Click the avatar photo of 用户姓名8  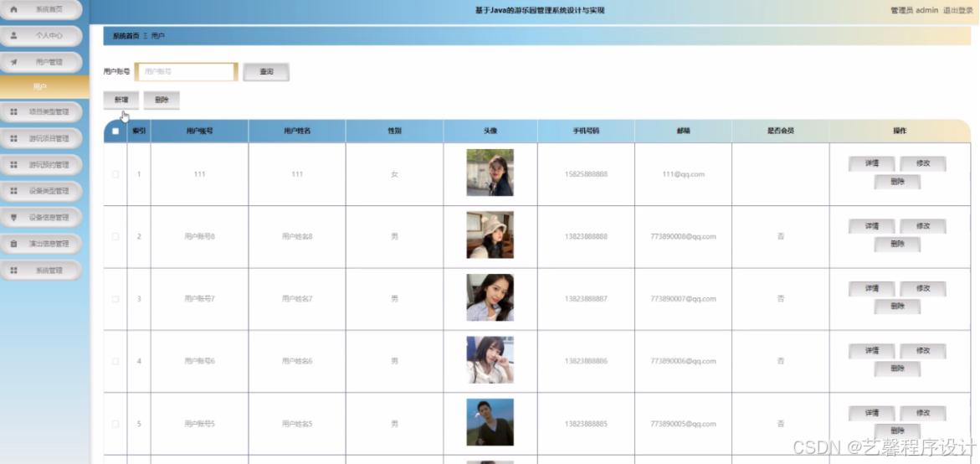pos(490,235)
